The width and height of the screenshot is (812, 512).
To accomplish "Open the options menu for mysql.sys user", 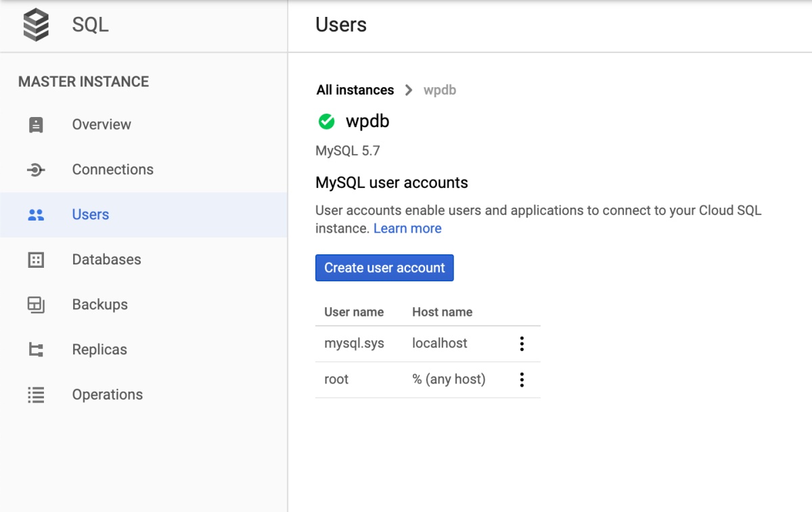I will click(521, 344).
